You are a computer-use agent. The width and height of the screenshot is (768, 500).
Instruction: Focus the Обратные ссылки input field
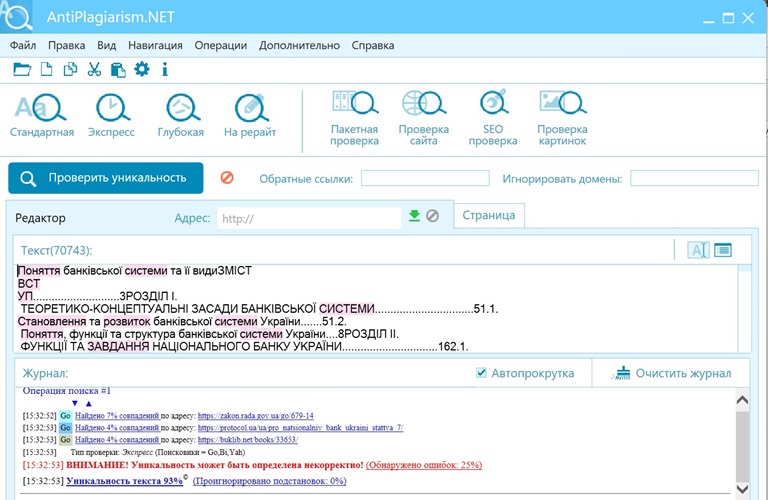tap(425, 178)
